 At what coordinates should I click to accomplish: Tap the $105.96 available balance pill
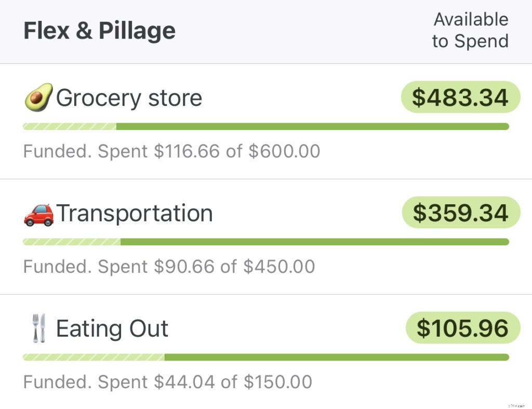pos(462,328)
